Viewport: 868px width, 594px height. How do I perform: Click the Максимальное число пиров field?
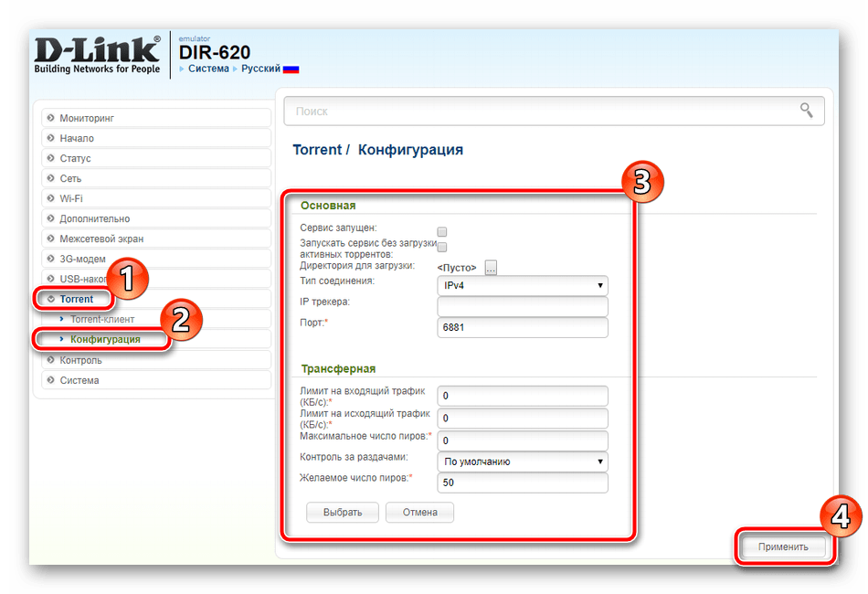[x=523, y=440]
